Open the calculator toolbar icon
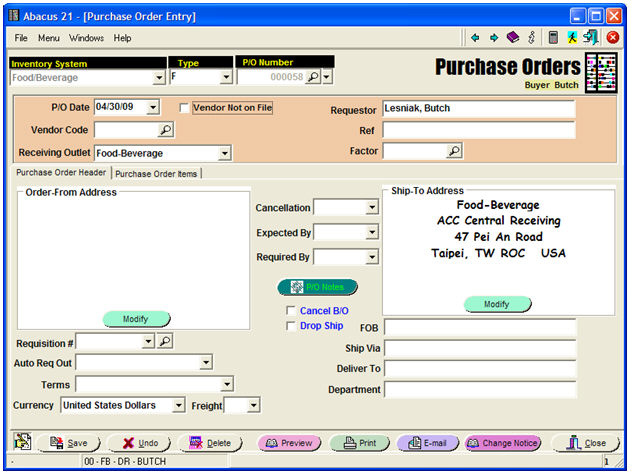 [553, 38]
